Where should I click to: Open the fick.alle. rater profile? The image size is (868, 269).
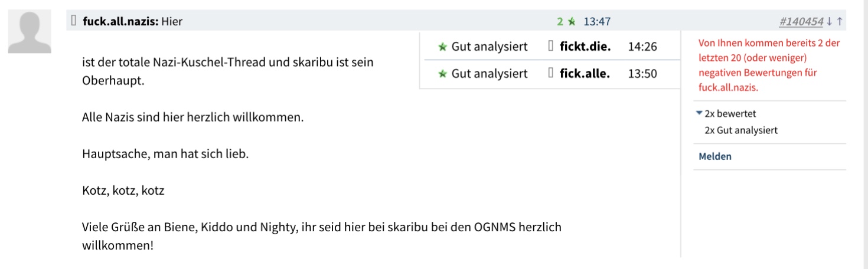[x=585, y=74]
